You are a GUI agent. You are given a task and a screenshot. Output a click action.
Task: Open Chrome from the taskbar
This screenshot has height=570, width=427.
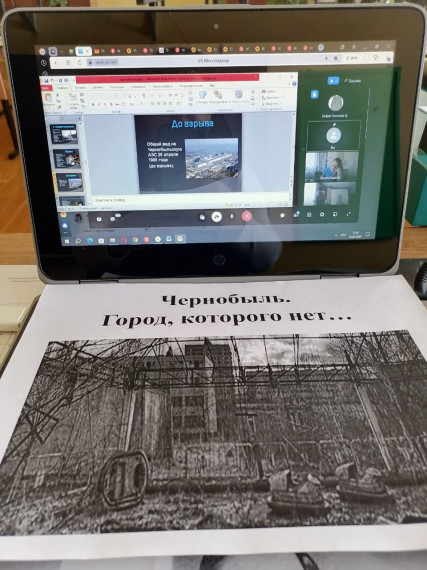tap(135, 240)
